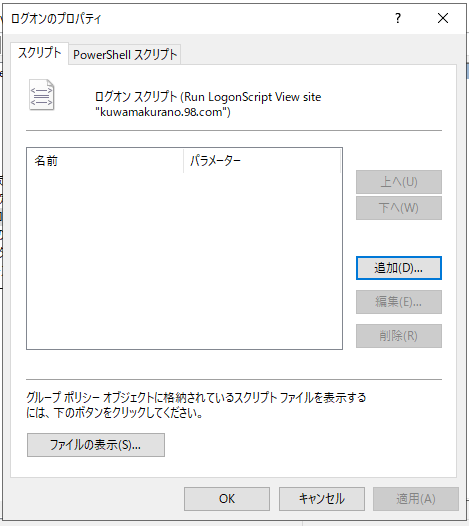This screenshot has width=469, height=526.
Task: Click the 編集(E)... edit button
Action: click(399, 302)
